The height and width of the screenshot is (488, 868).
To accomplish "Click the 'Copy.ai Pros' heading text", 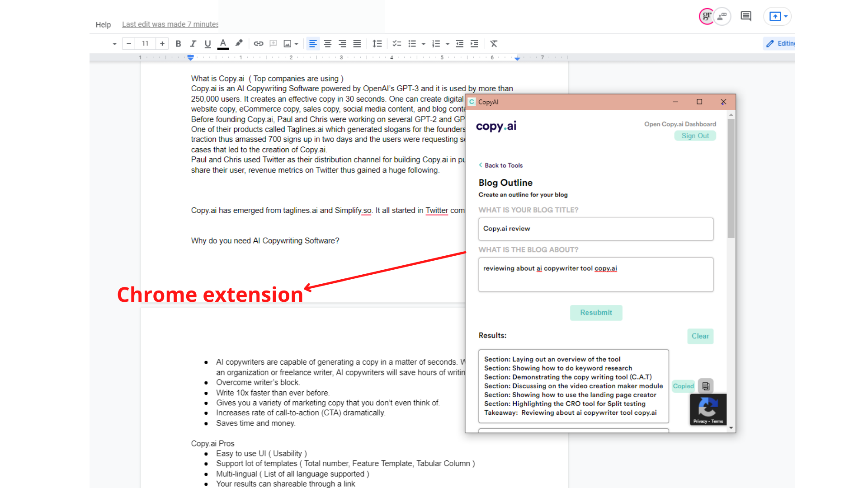I will (212, 444).
